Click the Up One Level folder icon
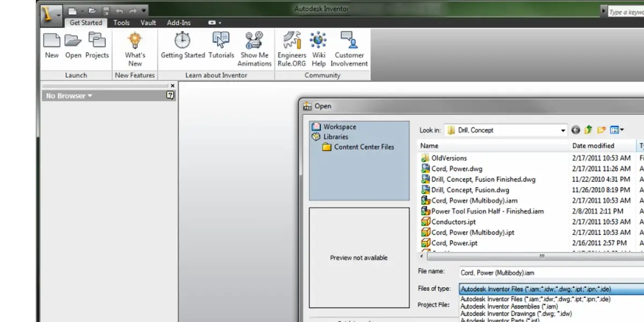 coord(589,130)
